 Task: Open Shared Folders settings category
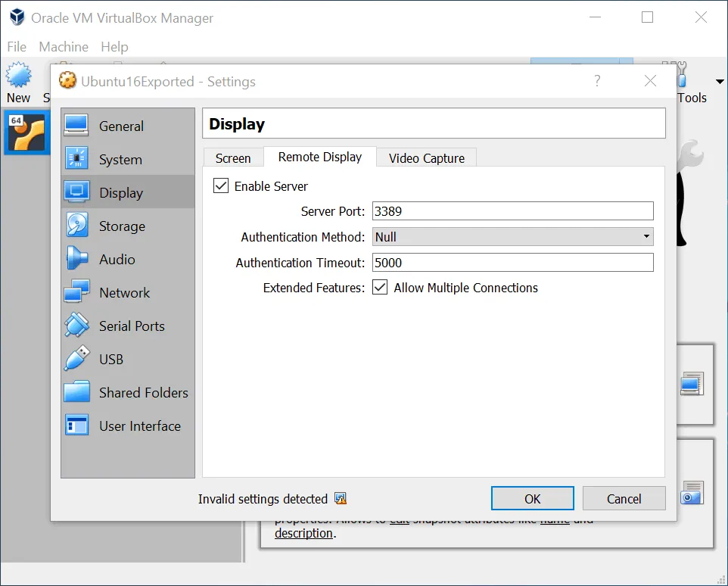tap(128, 392)
